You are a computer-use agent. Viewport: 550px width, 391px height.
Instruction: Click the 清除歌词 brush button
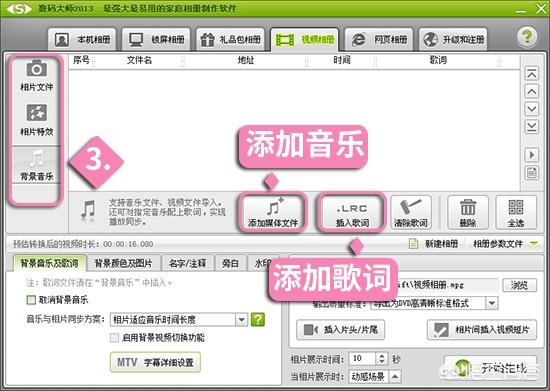[411, 212]
